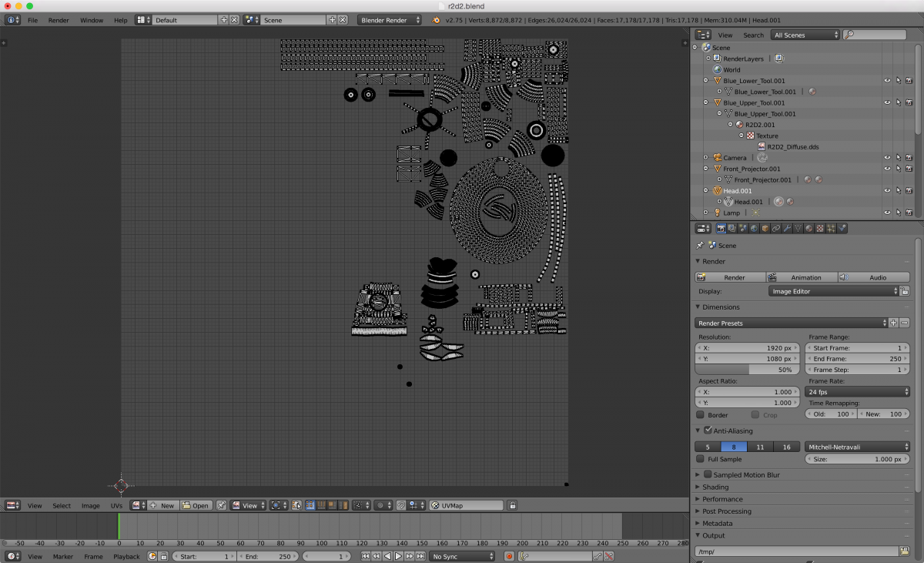Disable the Anti-Aliasing checkbox
The image size is (924, 563).
[708, 431]
